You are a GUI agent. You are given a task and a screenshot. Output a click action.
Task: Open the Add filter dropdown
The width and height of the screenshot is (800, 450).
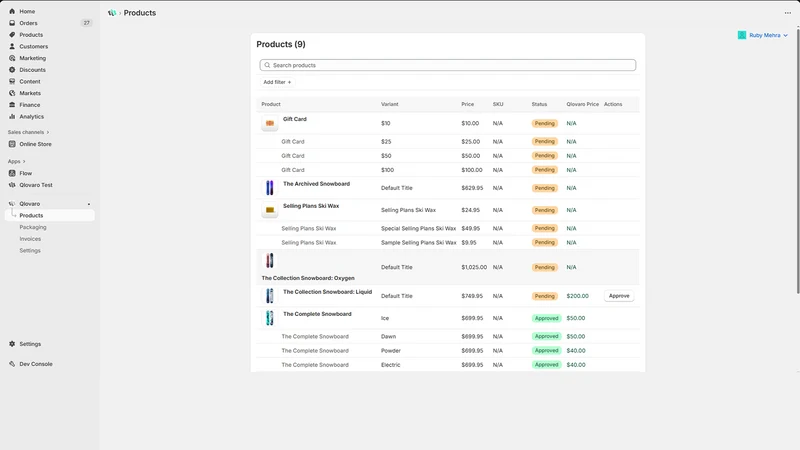(277, 82)
